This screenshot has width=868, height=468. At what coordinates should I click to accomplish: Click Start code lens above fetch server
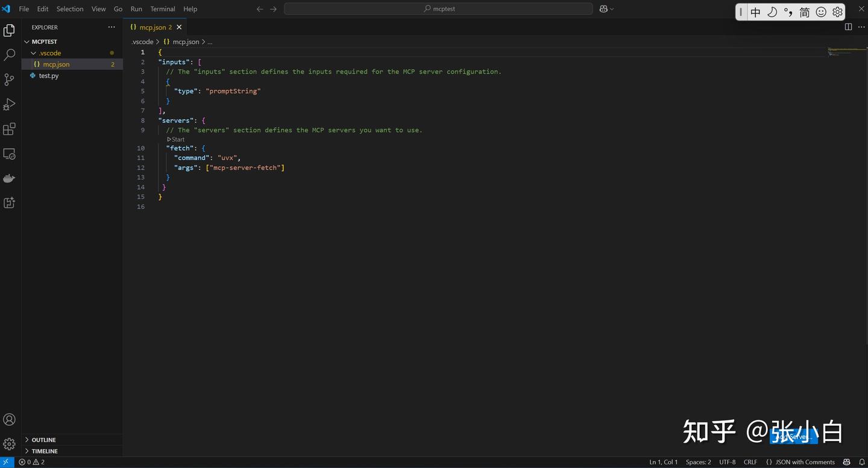click(x=176, y=139)
